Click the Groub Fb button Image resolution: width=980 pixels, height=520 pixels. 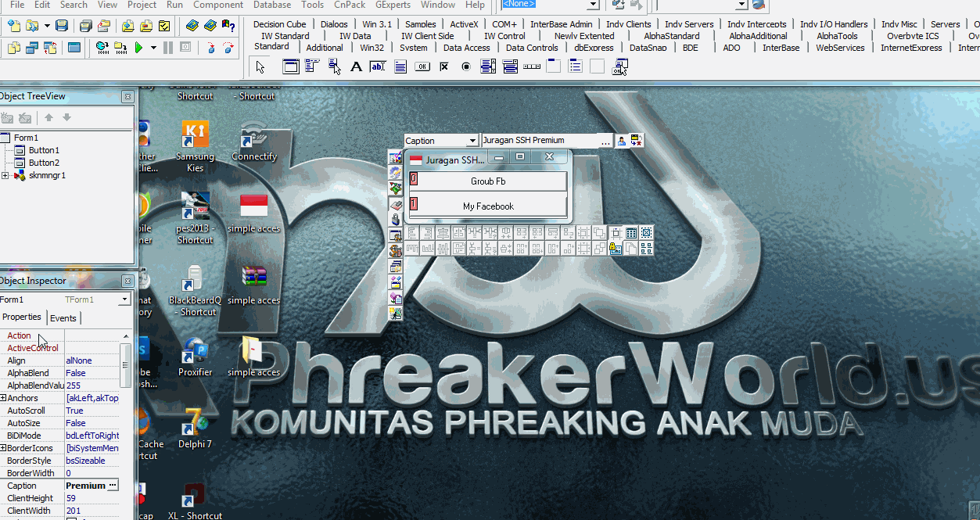488,181
